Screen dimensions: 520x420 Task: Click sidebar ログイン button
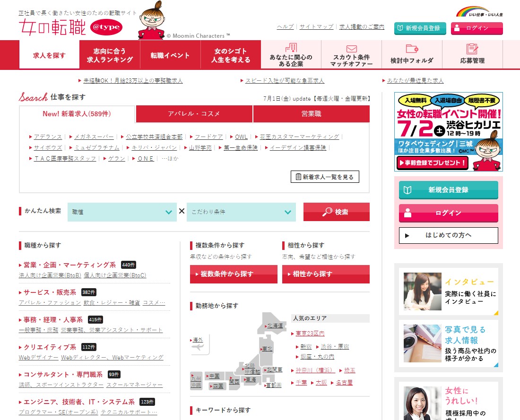point(448,213)
